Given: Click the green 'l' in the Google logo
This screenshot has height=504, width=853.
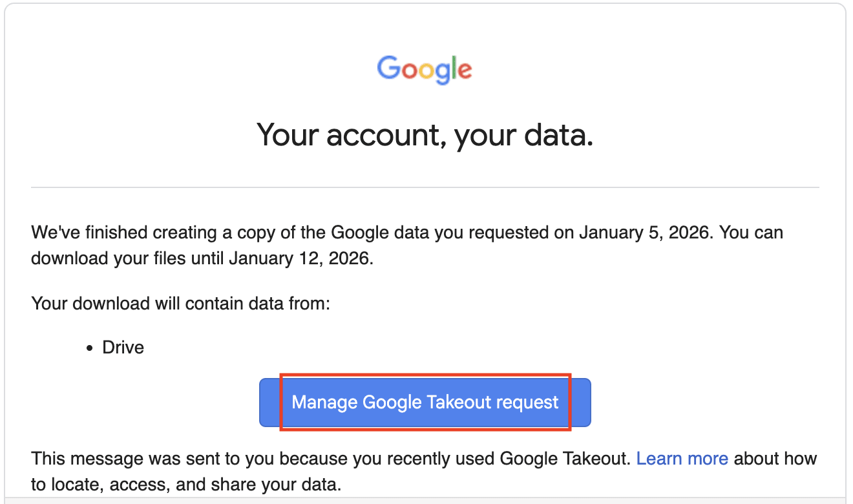Looking at the screenshot, I should [454, 67].
